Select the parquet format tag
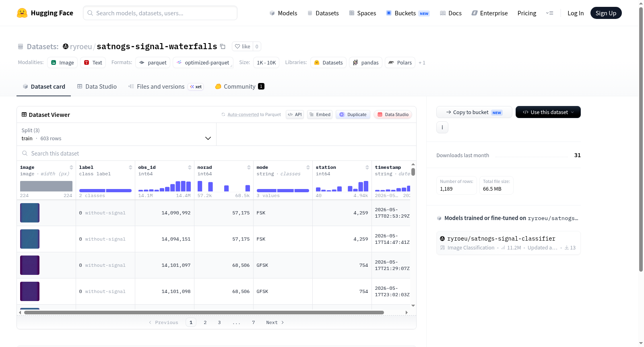Screen dimensions: 644x347 coord(153,62)
